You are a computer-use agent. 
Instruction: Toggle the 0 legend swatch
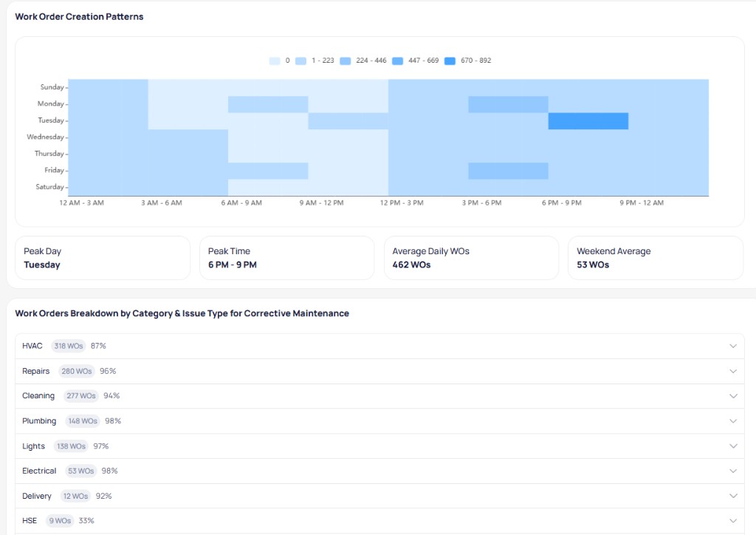(275, 61)
